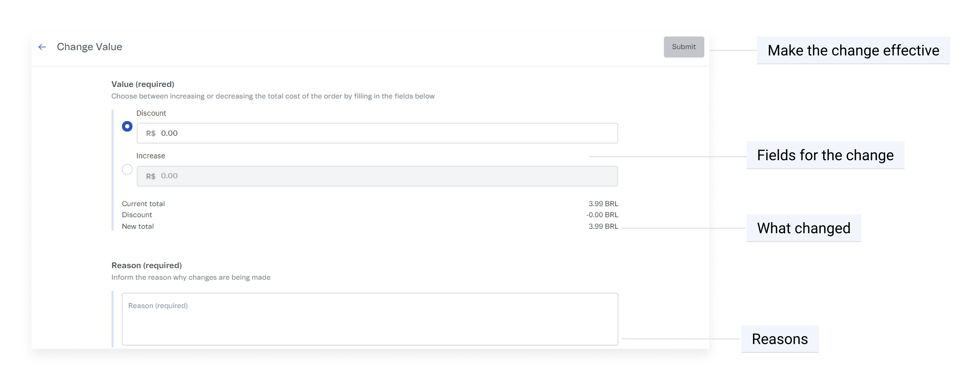Viewport: 980px width, 385px height.
Task: Click the "Make the change effective" annotation
Action: click(853, 50)
